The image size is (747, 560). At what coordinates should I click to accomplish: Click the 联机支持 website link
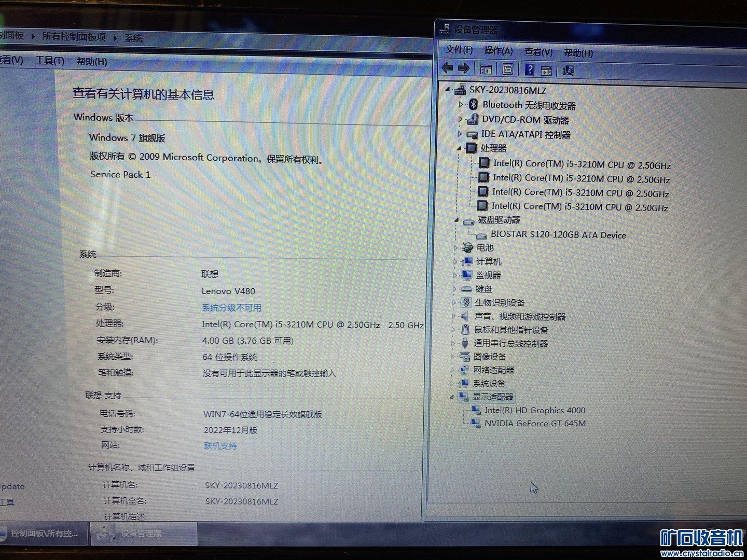[220, 446]
